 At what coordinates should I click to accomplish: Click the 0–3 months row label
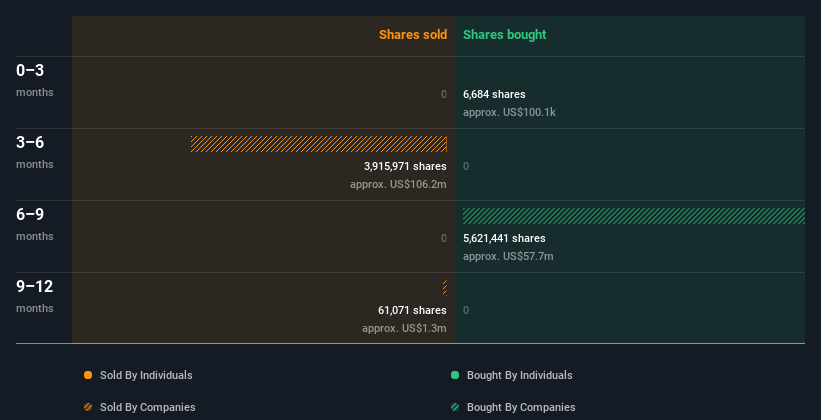pyautogui.click(x=35, y=80)
